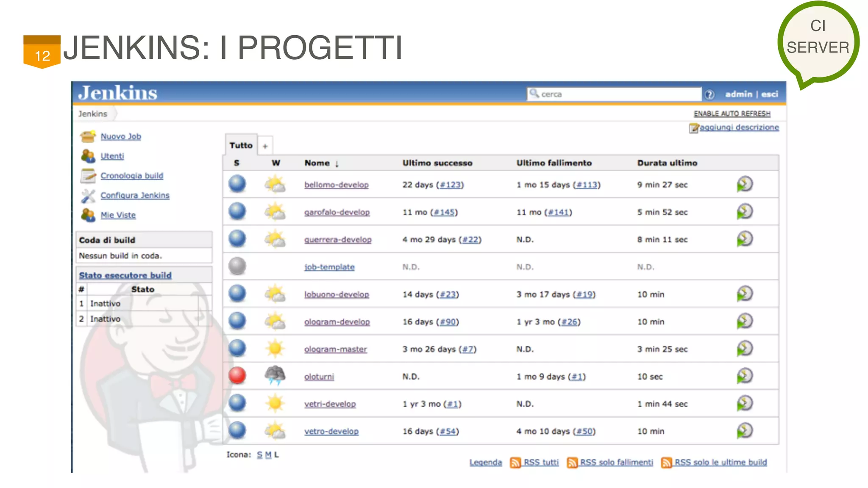Schedule a build for ologram-develop
This screenshot has height=488, width=868.
coord(744,321)
